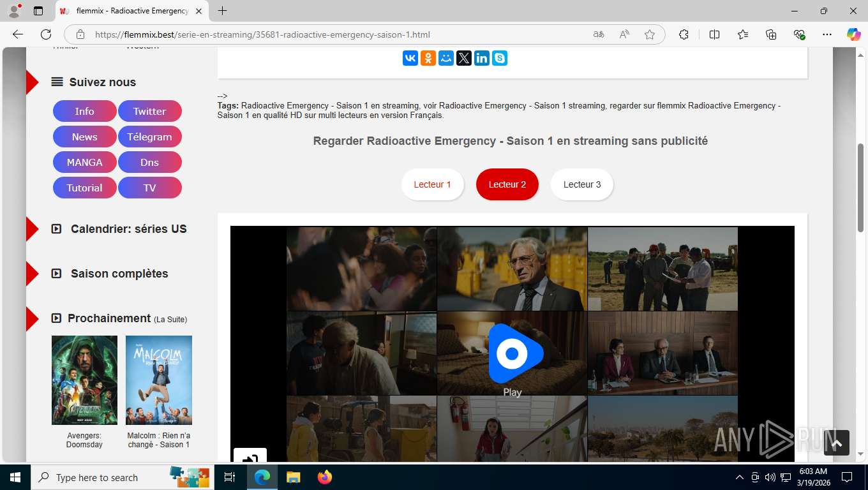
Task: Open a new browser tab
Action: pyautogui.click(x=222, y=11)
